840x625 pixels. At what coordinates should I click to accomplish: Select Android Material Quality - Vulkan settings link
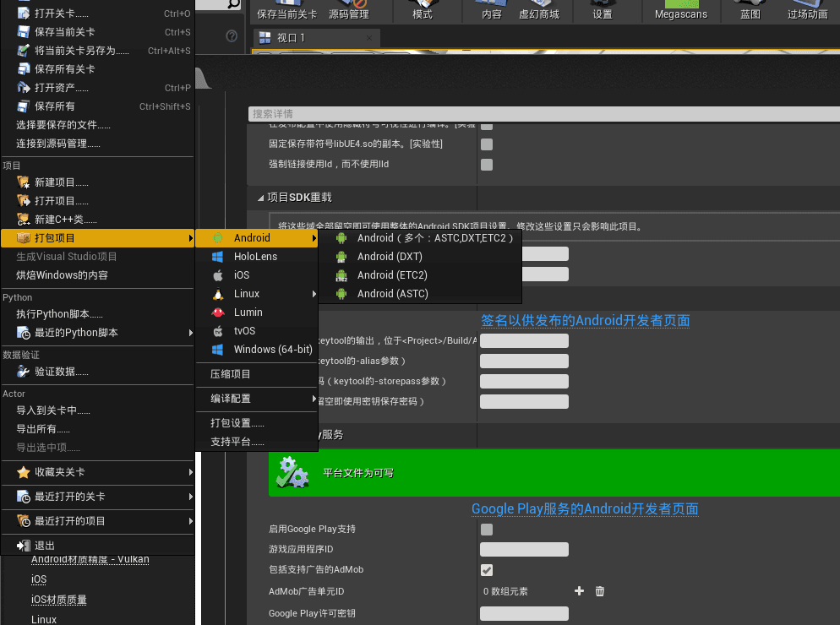[90, 560]
